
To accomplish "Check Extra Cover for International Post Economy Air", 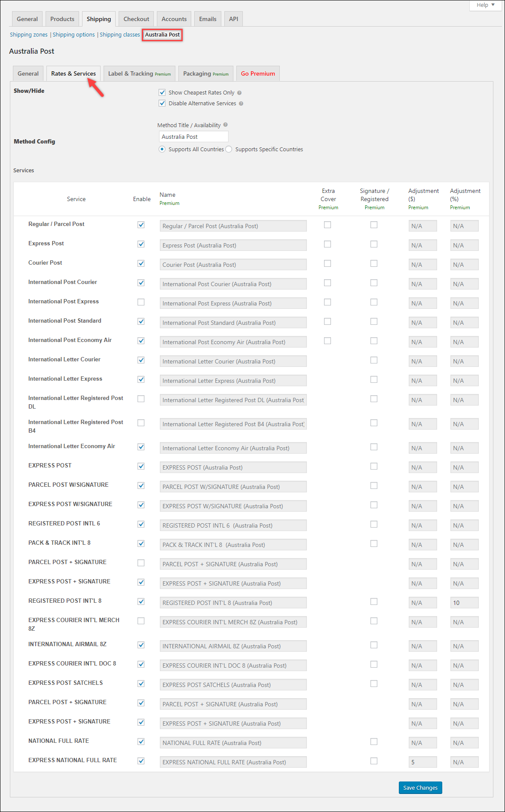I will tap(327, 341).
